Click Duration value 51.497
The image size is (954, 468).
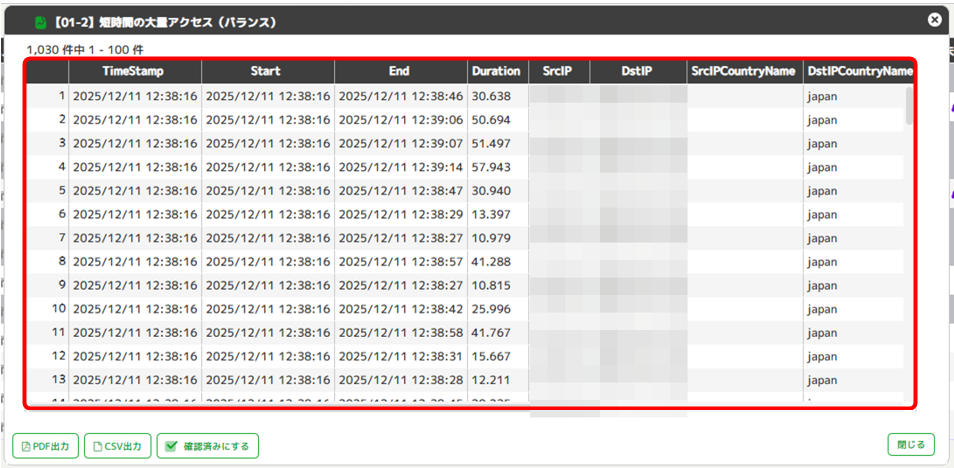tap(490, 144)
